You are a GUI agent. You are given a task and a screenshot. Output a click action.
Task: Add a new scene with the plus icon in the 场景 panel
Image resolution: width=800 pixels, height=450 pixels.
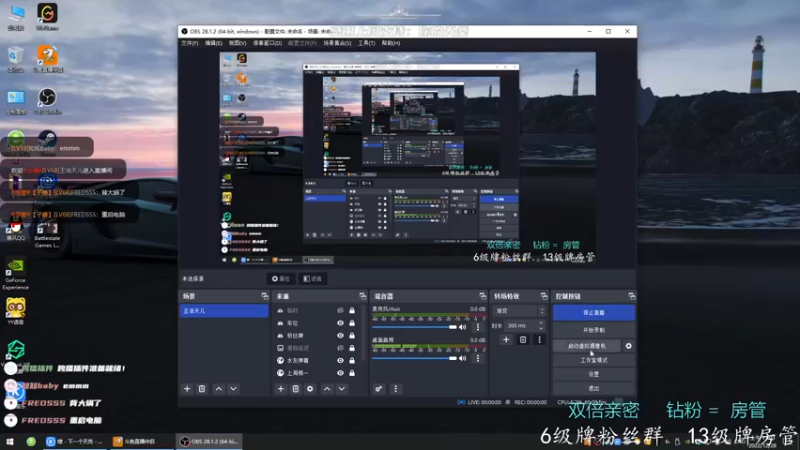[x=187, y=389]
